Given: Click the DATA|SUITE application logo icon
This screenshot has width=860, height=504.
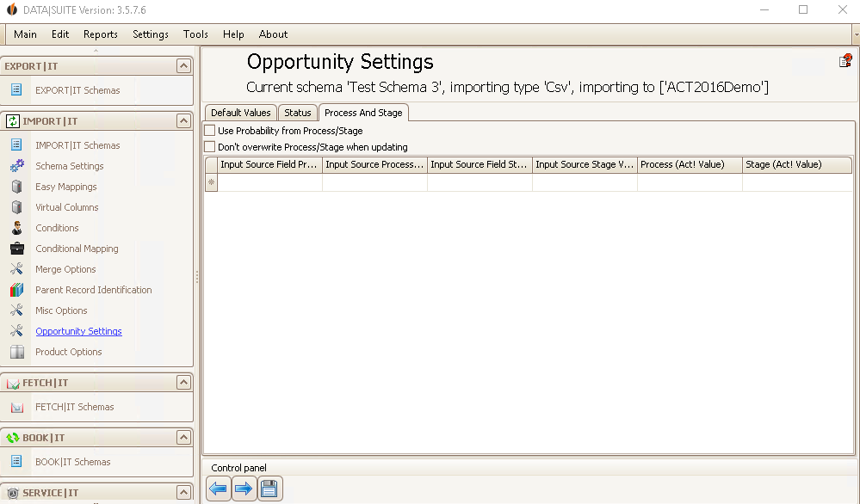Looking at the screenshot, I should [x=11, y=9].
